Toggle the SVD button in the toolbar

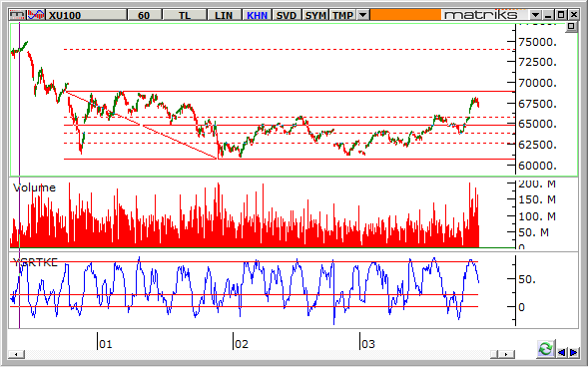coord(287,15)
